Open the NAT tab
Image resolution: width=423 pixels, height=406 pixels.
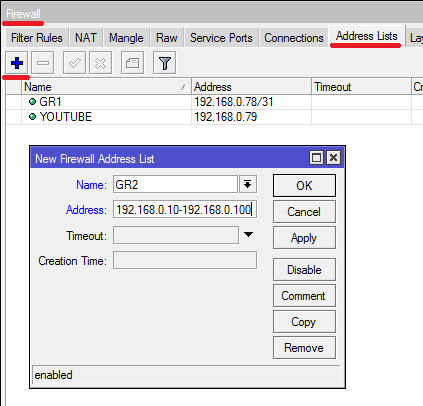point(86,38)
